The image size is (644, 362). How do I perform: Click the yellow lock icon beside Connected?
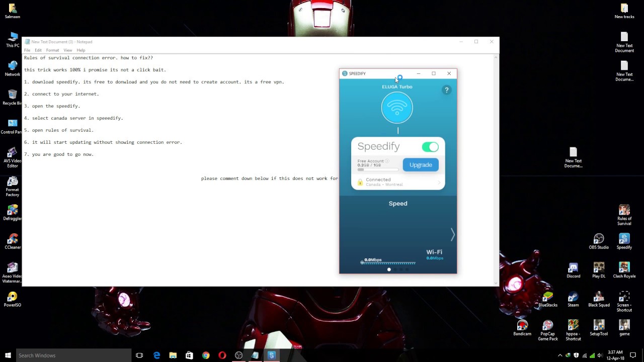coord(360,183)
